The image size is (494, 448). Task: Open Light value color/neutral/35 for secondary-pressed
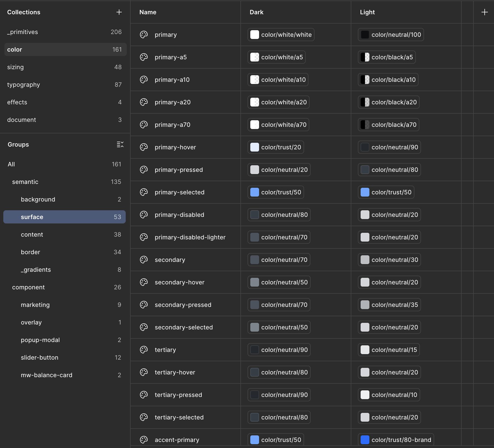(x=389, y=305)
